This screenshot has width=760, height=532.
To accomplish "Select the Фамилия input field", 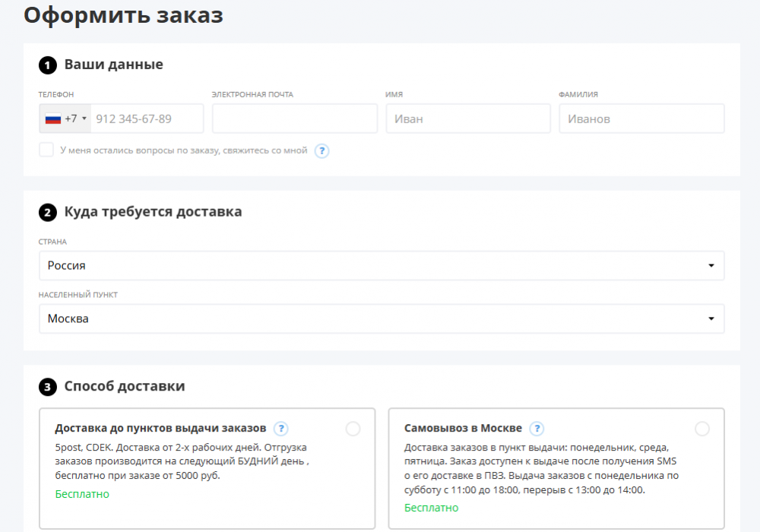I will click(641, 119).
